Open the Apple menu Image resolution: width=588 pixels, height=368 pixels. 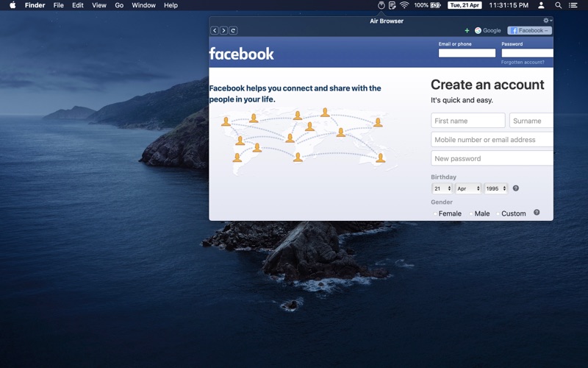[12, 5]
